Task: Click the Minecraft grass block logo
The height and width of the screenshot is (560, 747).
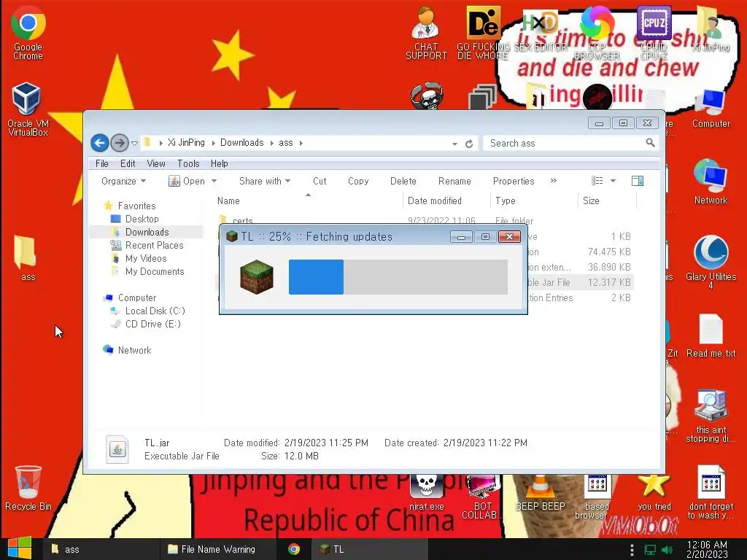Action: click(x=257, y=276)
